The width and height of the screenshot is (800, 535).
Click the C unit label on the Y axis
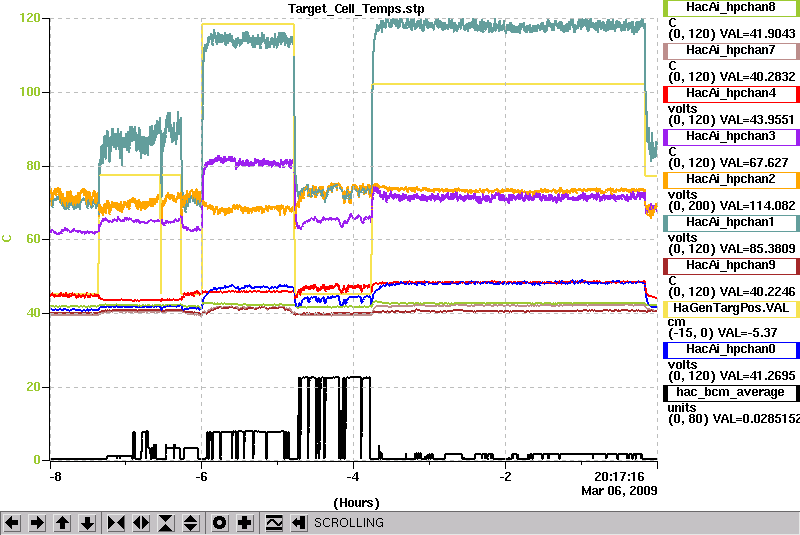pyautogui.click(x=7, y=239)
